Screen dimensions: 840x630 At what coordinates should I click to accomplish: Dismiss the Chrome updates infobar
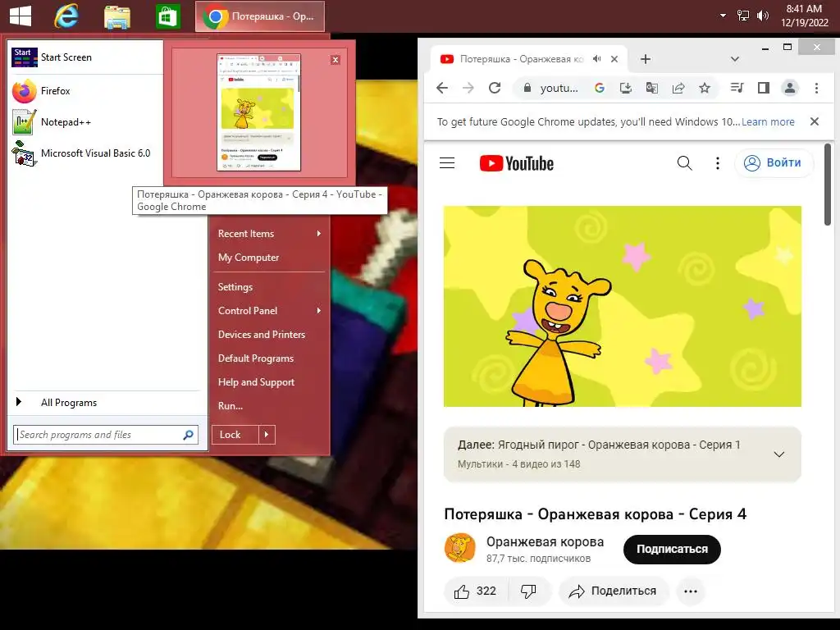pyautogui.click(x=815, y=121)
